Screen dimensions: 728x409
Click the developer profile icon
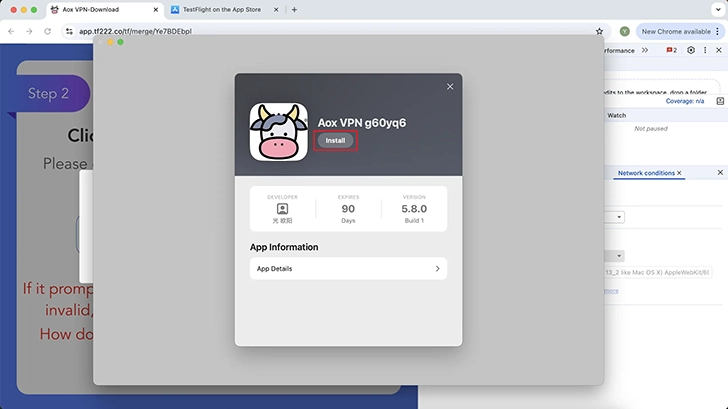(283, 209)
